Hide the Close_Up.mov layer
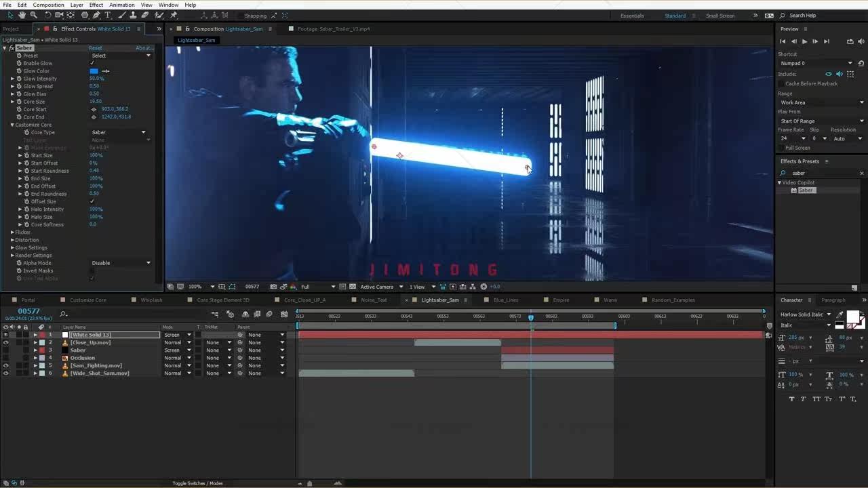 (x=6, y=342)
